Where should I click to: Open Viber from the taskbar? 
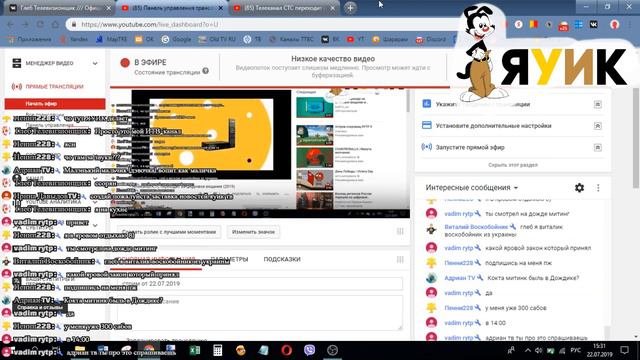coord(309,351)
